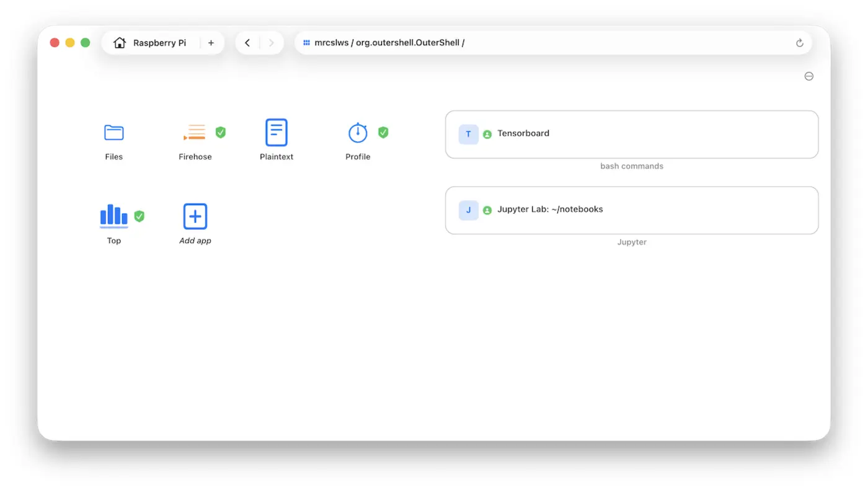
Task: Click the Firehose label text
Action: [195, 157]
